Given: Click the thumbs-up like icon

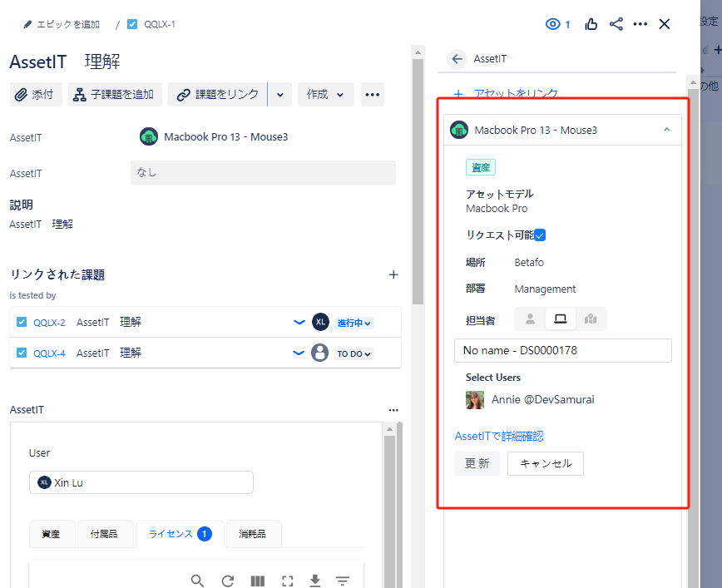Looking at the screenshot, I should [591, 24].
